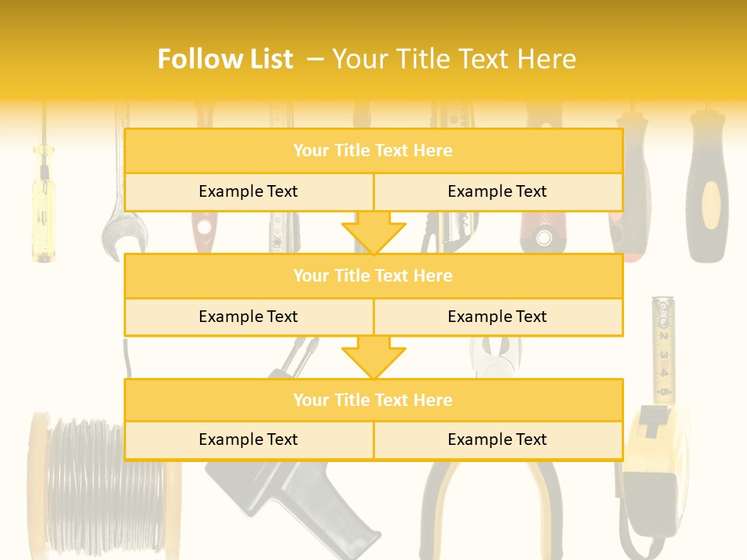
Task: Click the black-handled screwdriver at top right
Action: 708,194
